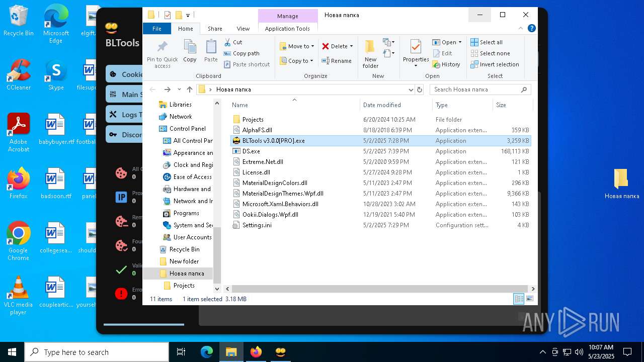Switch to large icons view button

(x=530, y=299)
